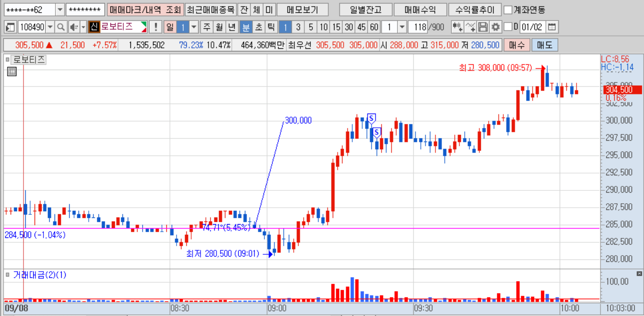The height and width of the screenshot is (316, 644).
Task: Click the account password field
Action: (85, 9)
